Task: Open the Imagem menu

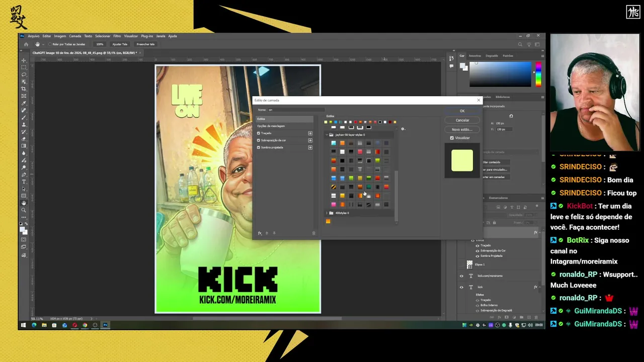Action: (60, 36)
